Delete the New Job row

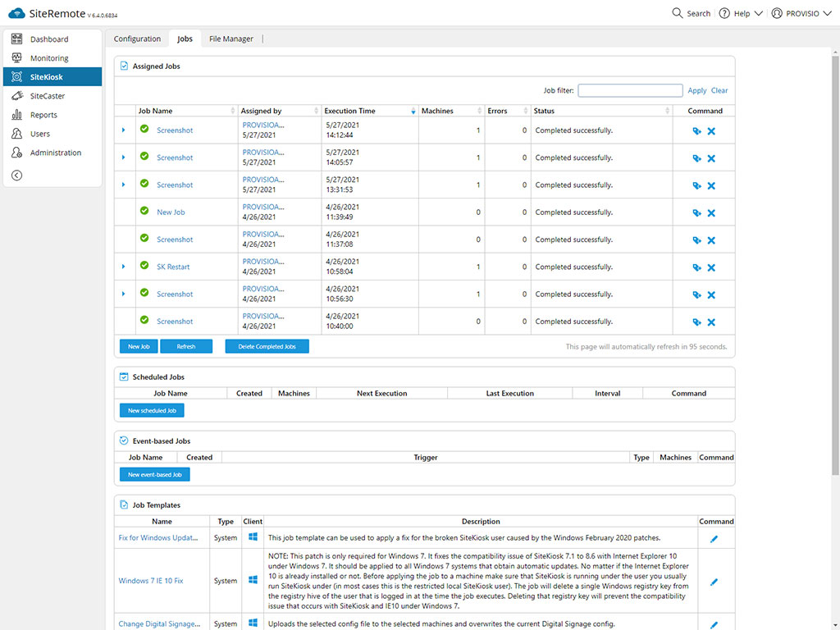[x=711, y=212]
